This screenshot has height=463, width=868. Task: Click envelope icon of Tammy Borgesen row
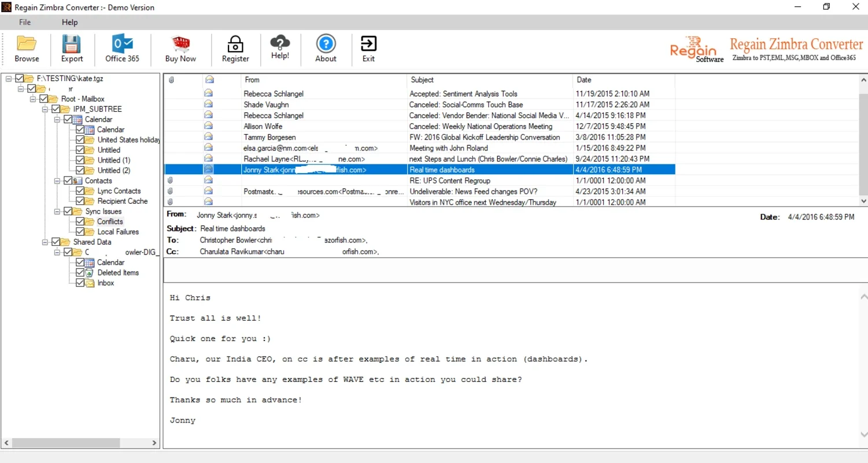pos(208,137)
